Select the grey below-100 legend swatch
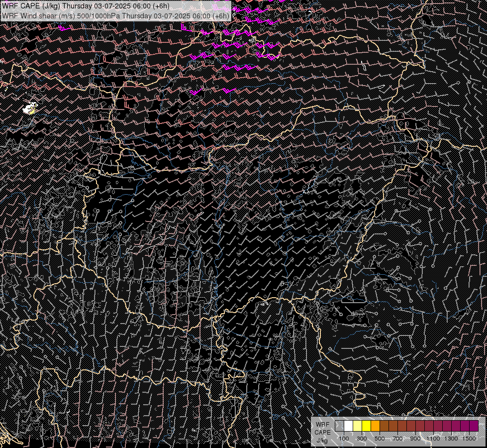 (x=339, y=426)
